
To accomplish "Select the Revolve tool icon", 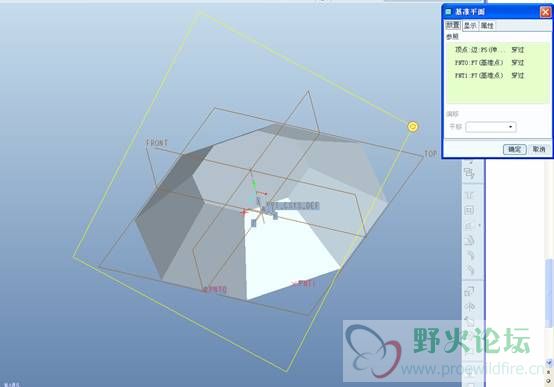I will [469, 306].
